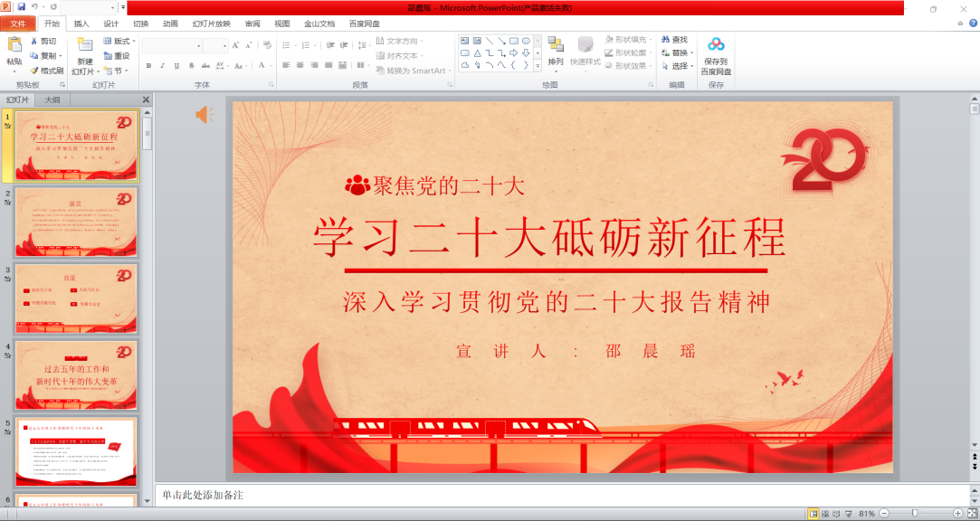Click the Cut (剪切) scissors button

coord(43,42)
